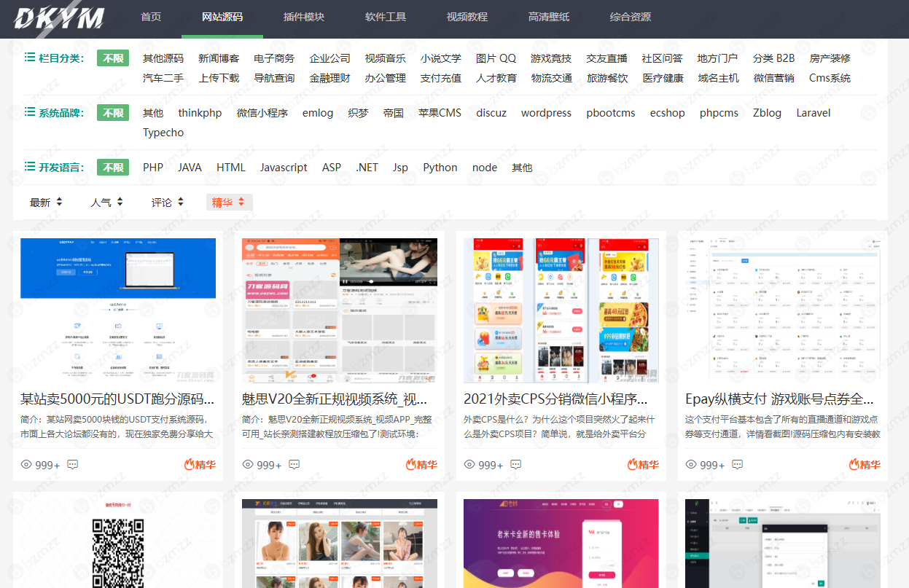Viewport: 909px width, 588px height.
Task: Filter category by 其他源码
Action: point(163,58)
